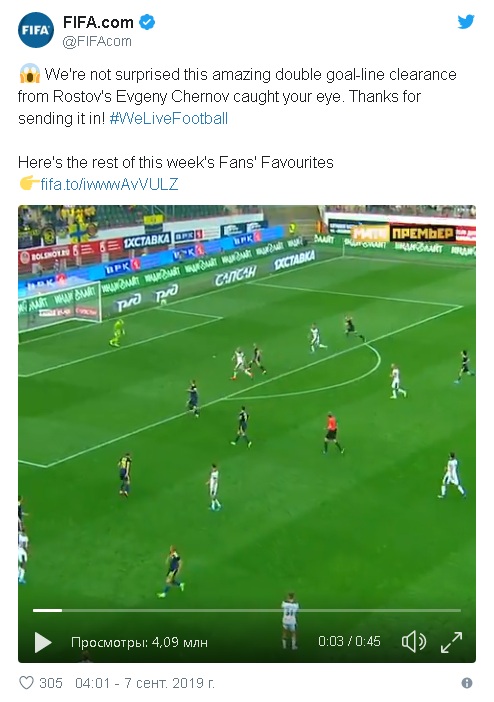The width and height of the screenshot is (494, 702).
Task: Play the video
Action: click(43, 642)
